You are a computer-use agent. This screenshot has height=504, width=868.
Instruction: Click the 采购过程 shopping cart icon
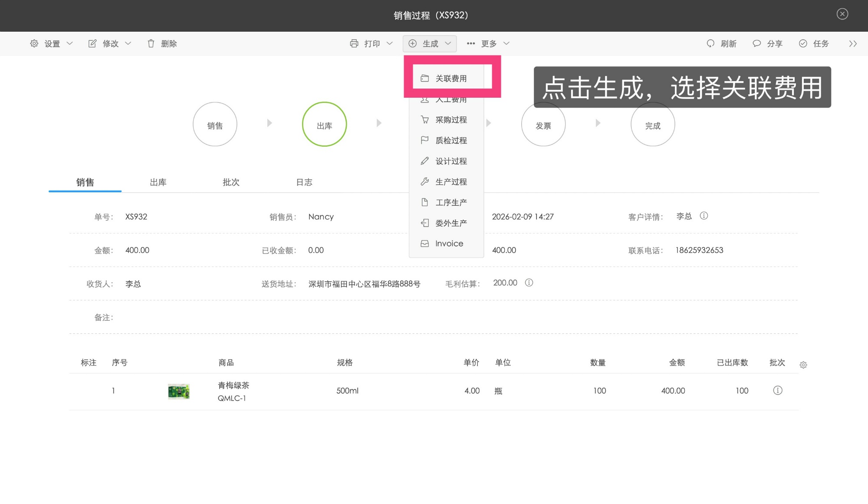425,119
